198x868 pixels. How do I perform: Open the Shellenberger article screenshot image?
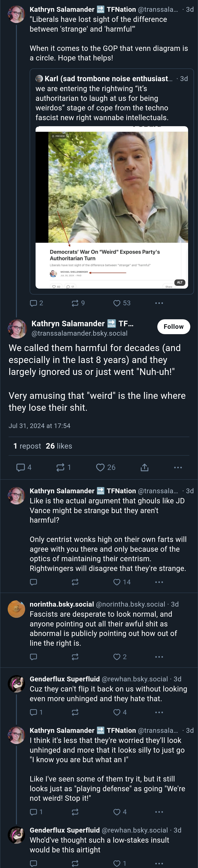(x=112, y=207)
